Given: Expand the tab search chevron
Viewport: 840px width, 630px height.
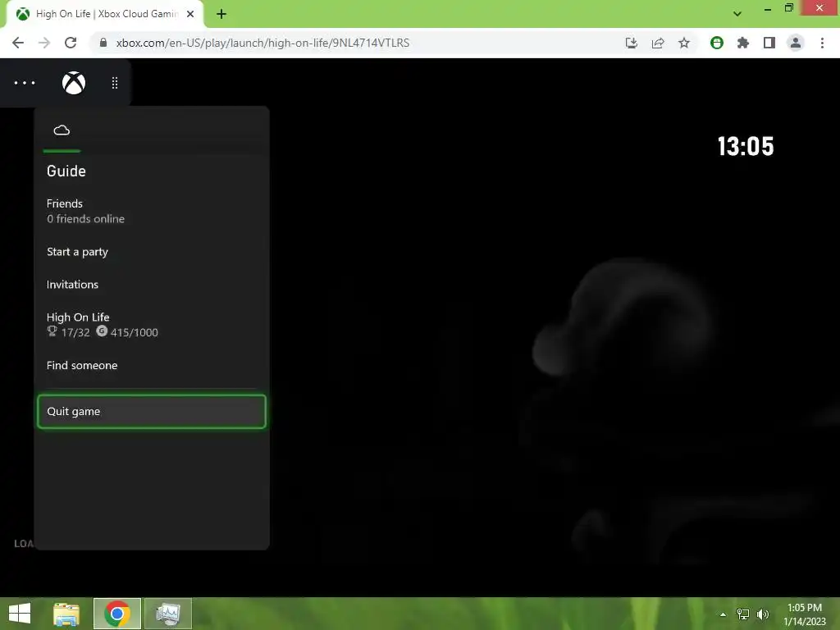Looking at the screenshot, I should (x=737, y=14).
